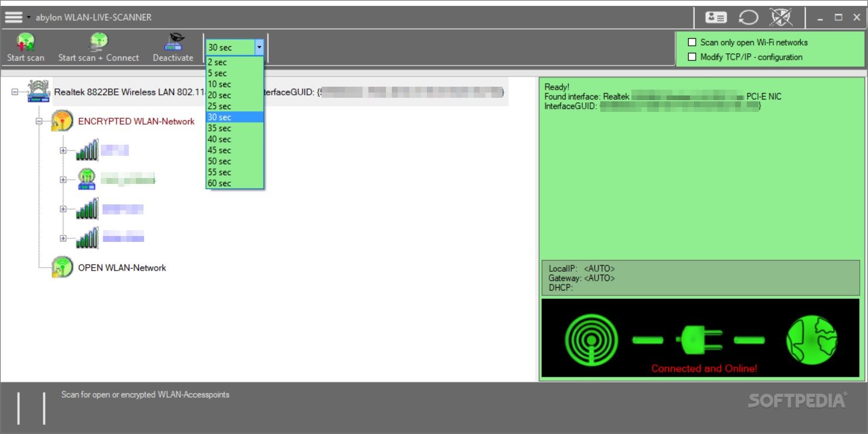The width and height of the screenshot is (868, 434).
Task: Choose 20 sec scan interval
Action: pyautogui.click(x=235, y=95)
